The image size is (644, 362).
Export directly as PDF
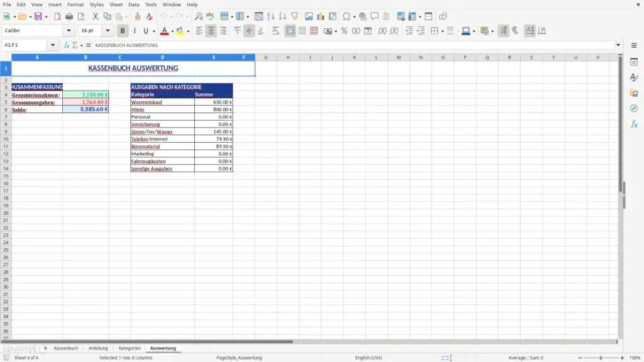coord(57,16)
